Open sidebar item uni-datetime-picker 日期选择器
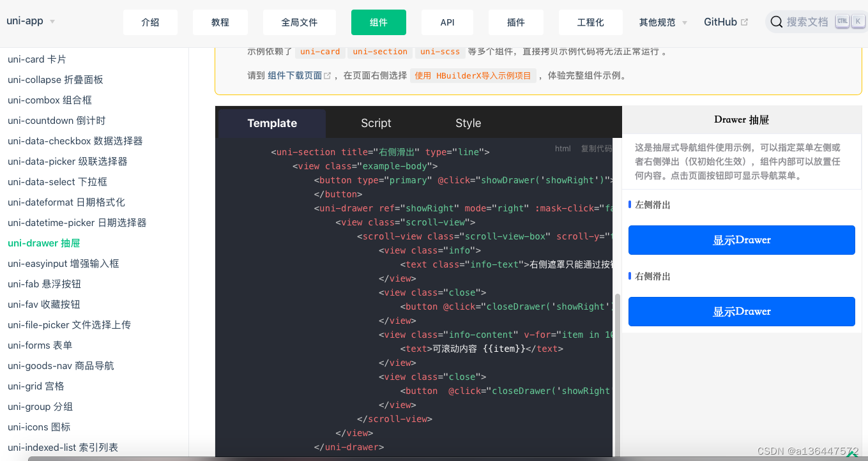The width and height of the screenshot is (868, 461). pos(77,223)
